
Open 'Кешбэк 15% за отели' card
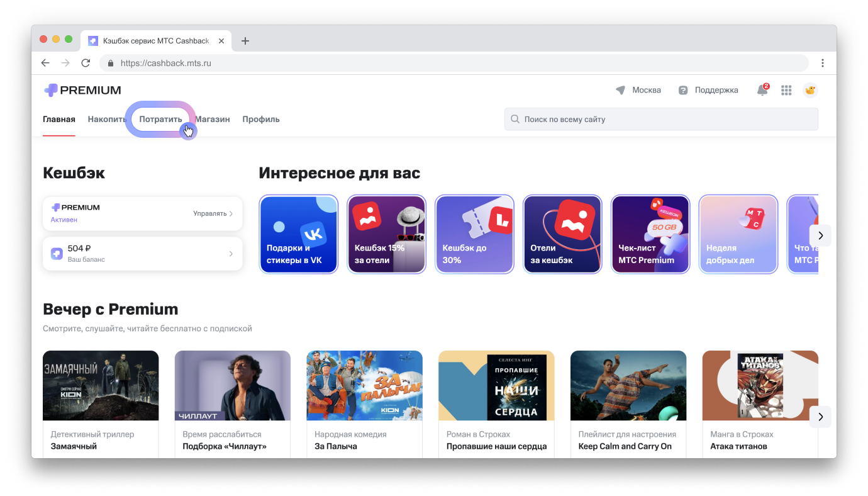pos(387,234)
